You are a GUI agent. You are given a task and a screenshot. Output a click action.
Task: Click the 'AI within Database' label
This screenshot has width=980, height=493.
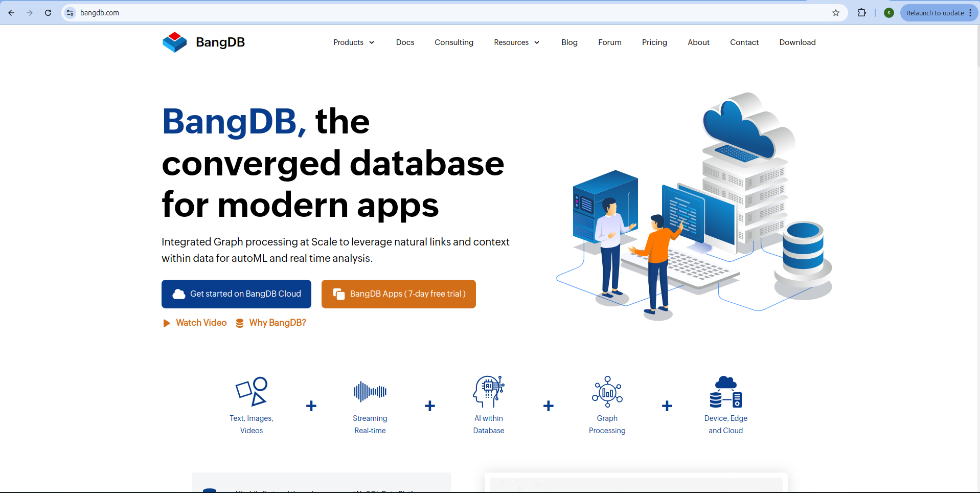pos(489,424)
